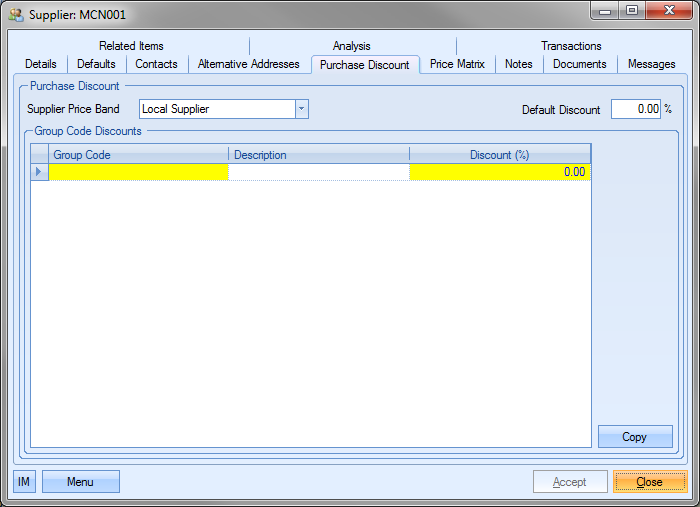Switch to the Documents tab
The width and height of the screenshot is (700, 507).
[x=580, y=64]
